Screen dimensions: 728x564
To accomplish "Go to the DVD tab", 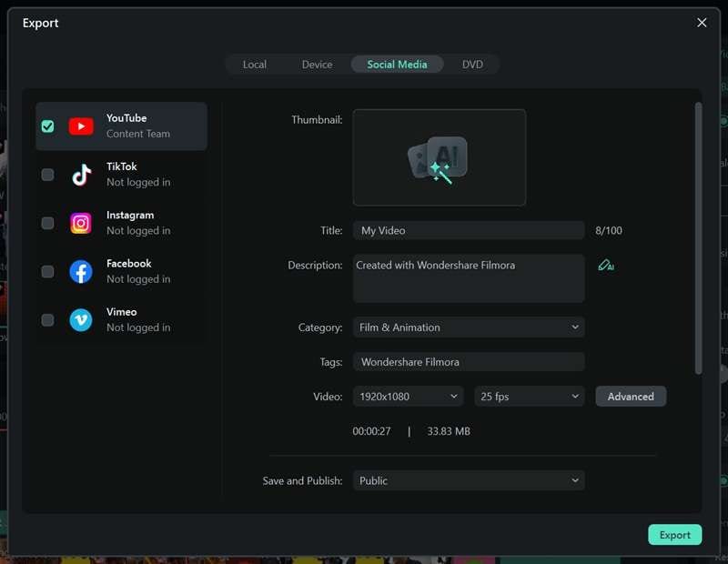I will pyautogui.click(x=472, y=65).
